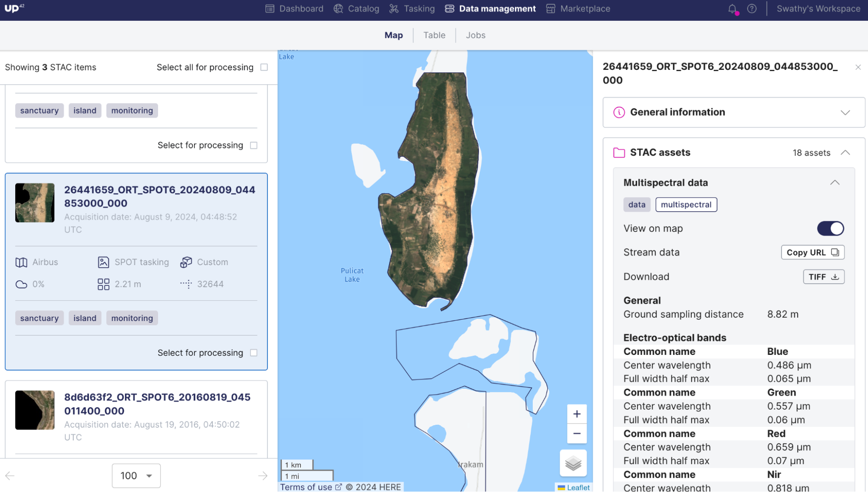The image size is (868, 492).
Task: Click the download icon on TIFF button
Action: (x=835, y=277)
